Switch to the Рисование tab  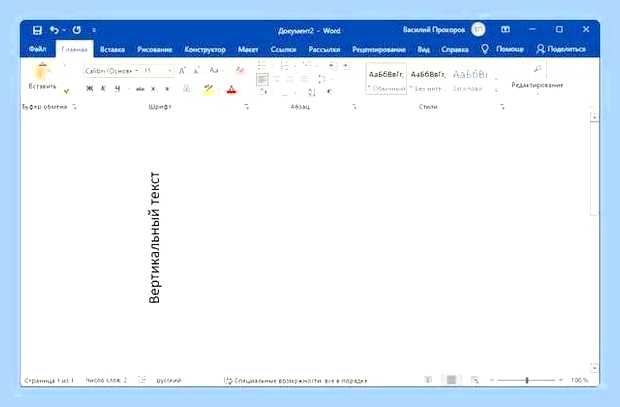point(155,49)
